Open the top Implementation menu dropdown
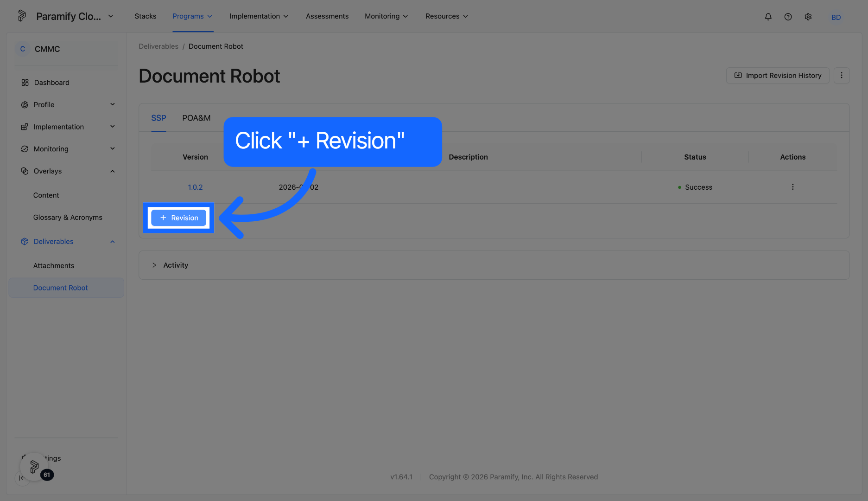The height and width of the screenshot is (501, 868). (x=259, y=16)
